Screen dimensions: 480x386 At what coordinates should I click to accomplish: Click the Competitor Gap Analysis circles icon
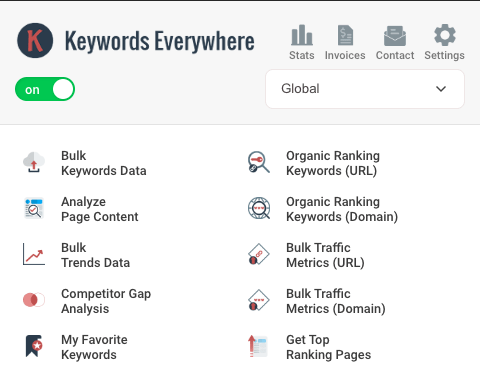[34, 300]
